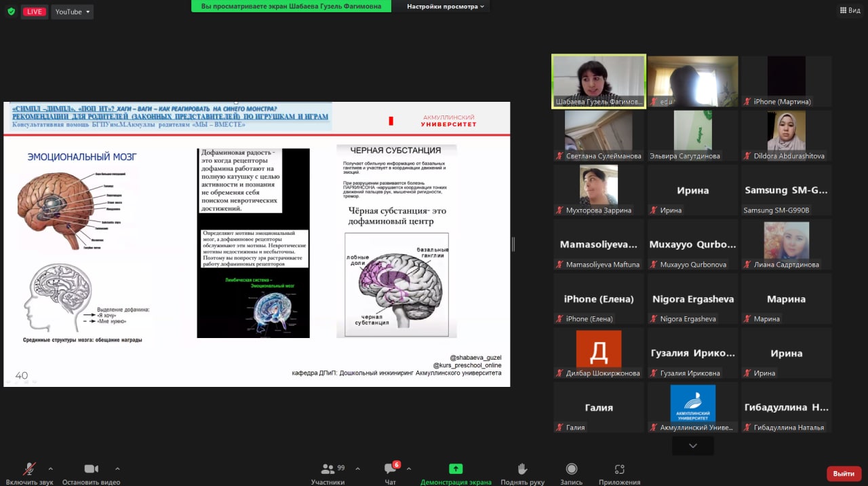Screen dimensions: 868x486
Task: Expand video options arrow next to camera
Action: (x=117, y=468)
